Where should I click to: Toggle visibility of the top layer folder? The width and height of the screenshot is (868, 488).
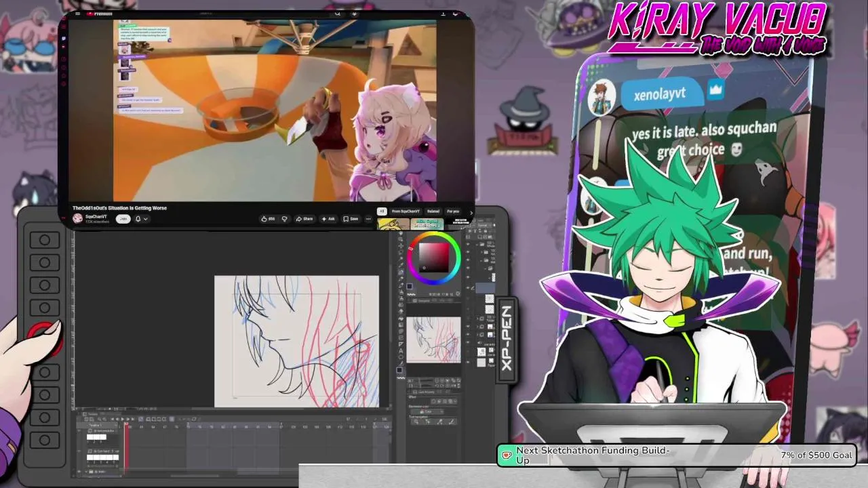coord(468,244)
